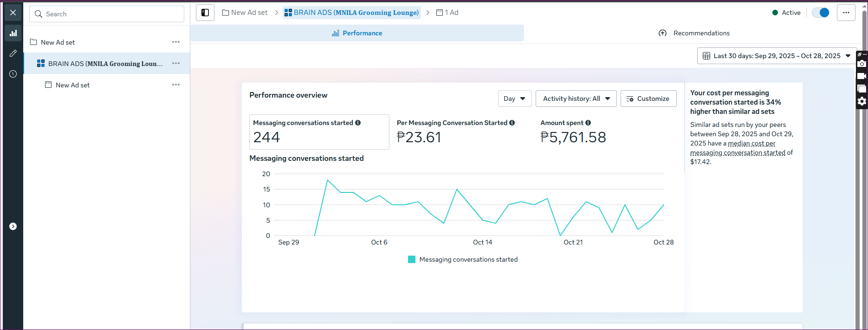868x330 pixels.
Task: Click info icon beside Amount spent
Action: click(x=588, y=123)
